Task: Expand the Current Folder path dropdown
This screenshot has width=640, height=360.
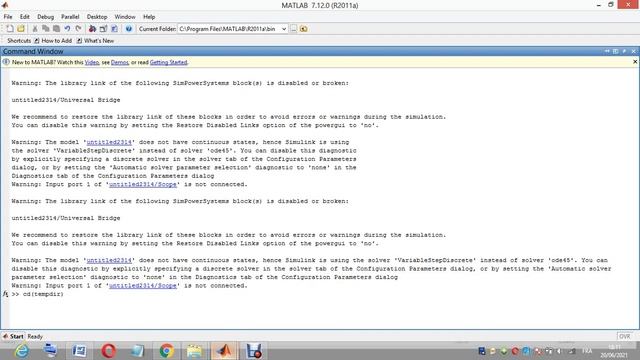Action: [284, 29]
